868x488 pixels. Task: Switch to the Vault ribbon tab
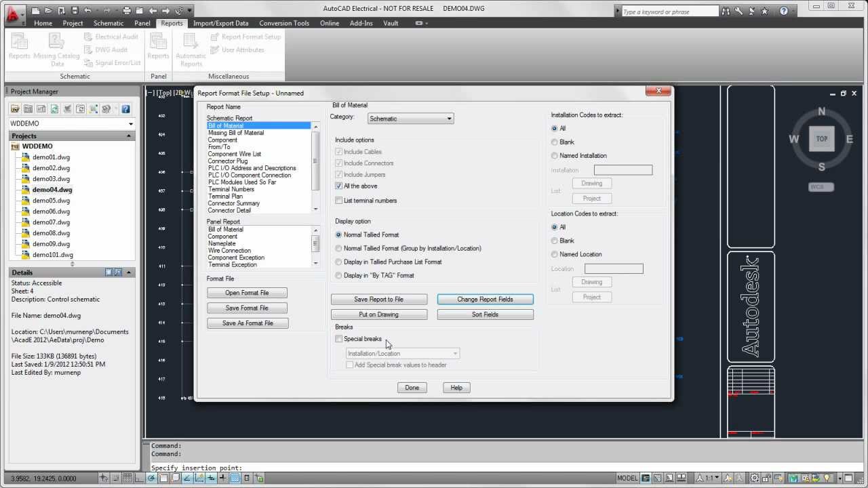click(x=391, y=23)
